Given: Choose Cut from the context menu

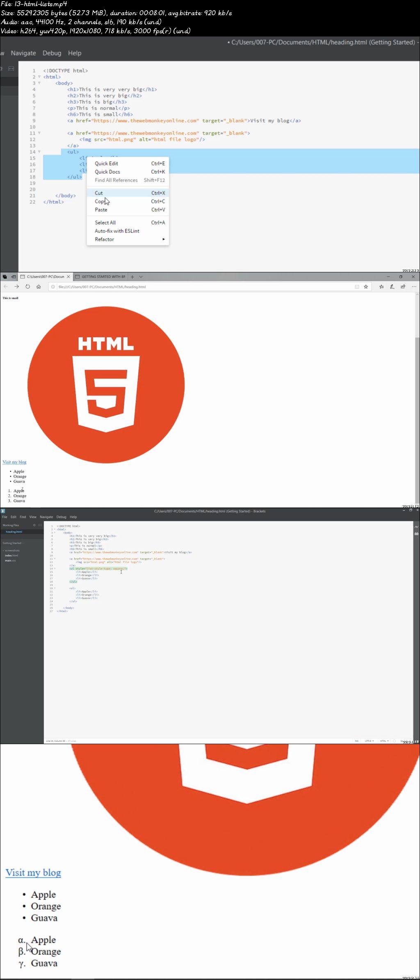Looking at the screenshot, I should [128, 193].
